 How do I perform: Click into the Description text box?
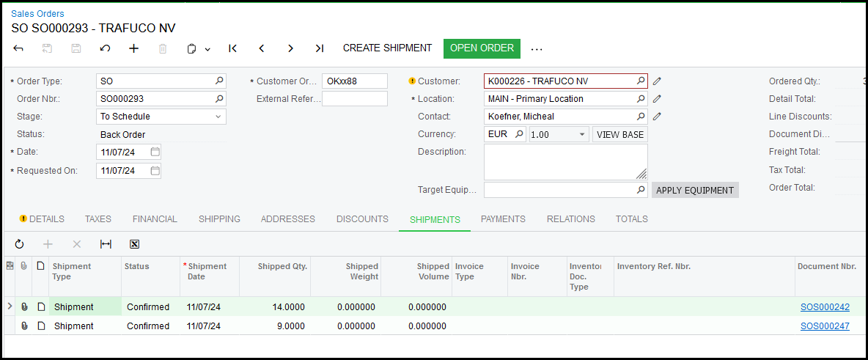(x=565, y=161)
